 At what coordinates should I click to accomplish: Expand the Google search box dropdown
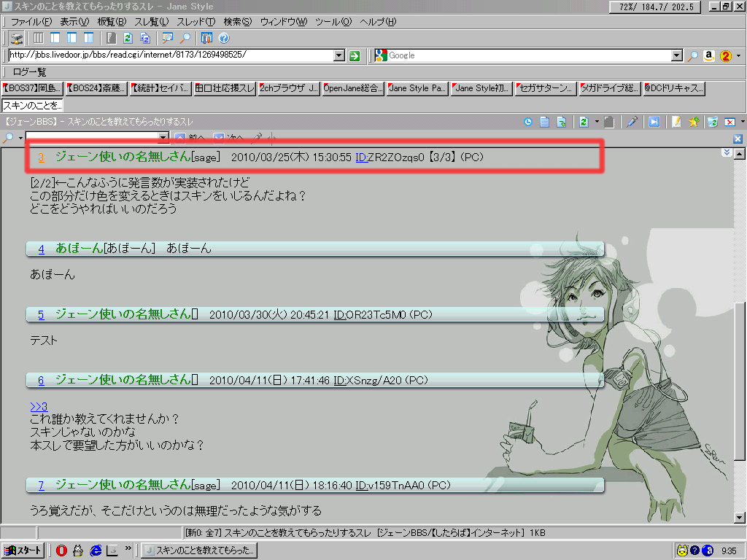pos(677,55)
